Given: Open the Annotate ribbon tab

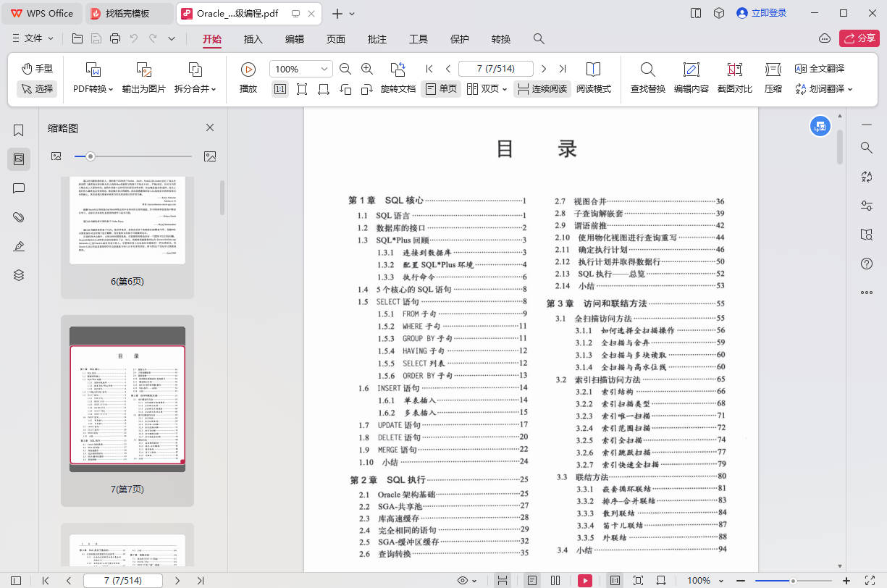Looking at the screenshot, I should coord(377,39).
